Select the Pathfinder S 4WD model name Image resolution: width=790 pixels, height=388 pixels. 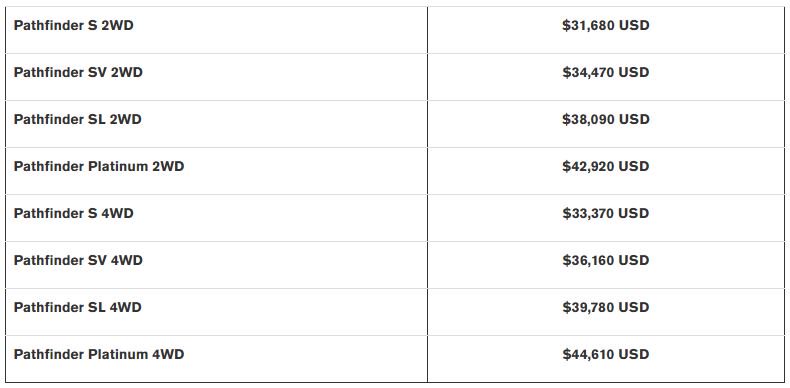pyautogui.click(x=74, y=213)
